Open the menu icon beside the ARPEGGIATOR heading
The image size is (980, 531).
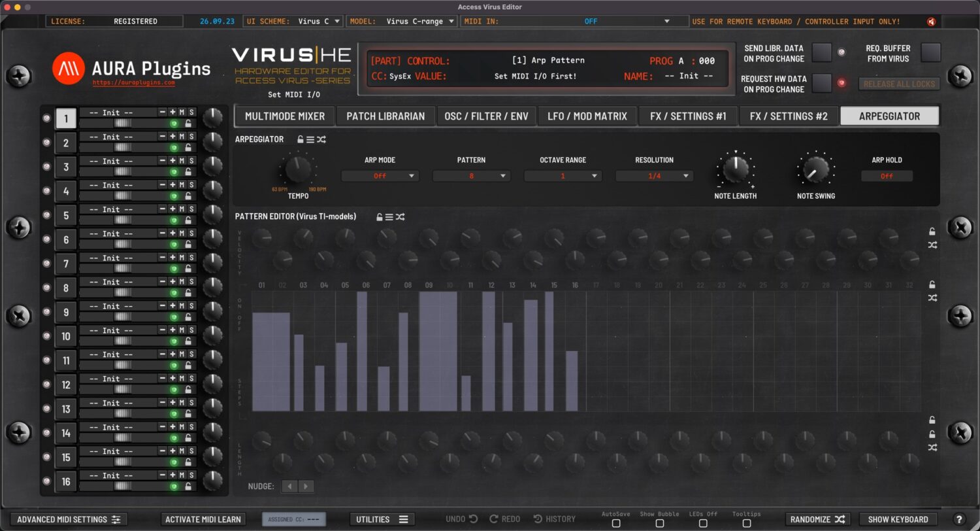(x=310, y=139)
